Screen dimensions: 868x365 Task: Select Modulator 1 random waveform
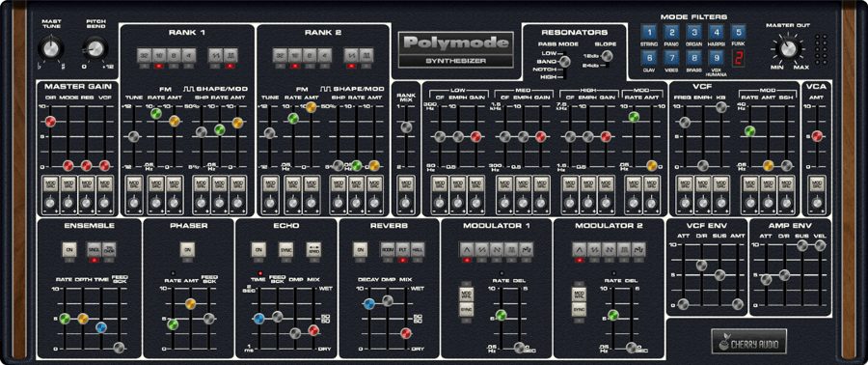(x=526, y=249)
